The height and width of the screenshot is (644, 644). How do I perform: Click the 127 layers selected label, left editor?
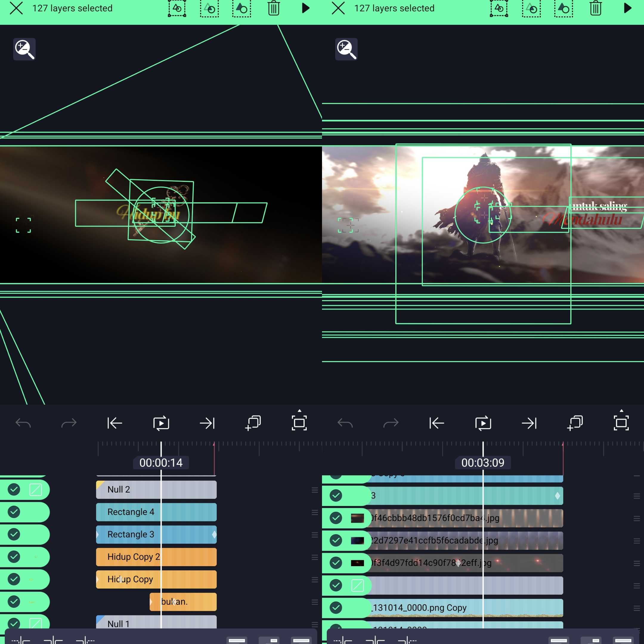click(72, 8)
